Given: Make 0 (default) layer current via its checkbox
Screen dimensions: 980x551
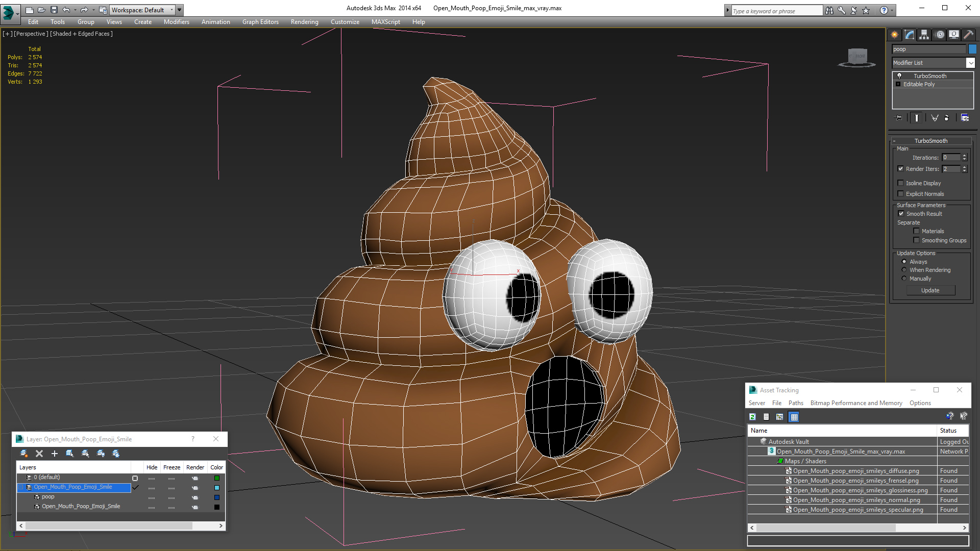Looking at the screenshot, I should click(135, 478).
